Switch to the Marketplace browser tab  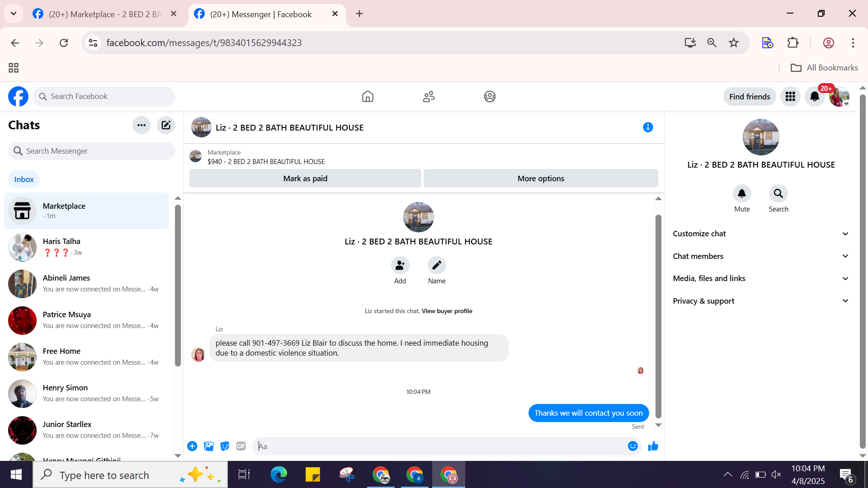(104, 14)
